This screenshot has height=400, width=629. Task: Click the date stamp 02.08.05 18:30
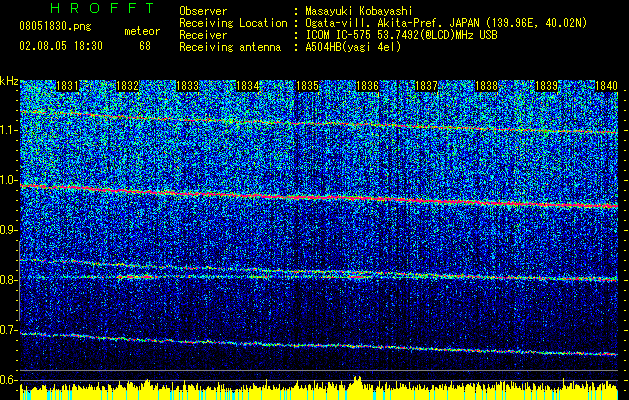coord(61,46)
